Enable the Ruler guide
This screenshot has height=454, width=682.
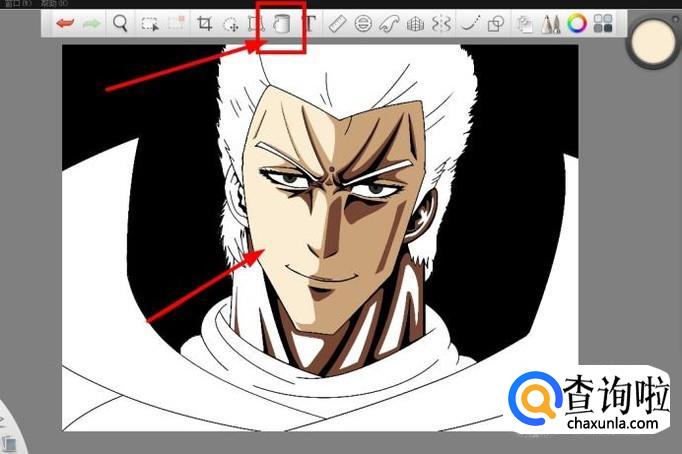pyautogui.click(x=337, y=24)
